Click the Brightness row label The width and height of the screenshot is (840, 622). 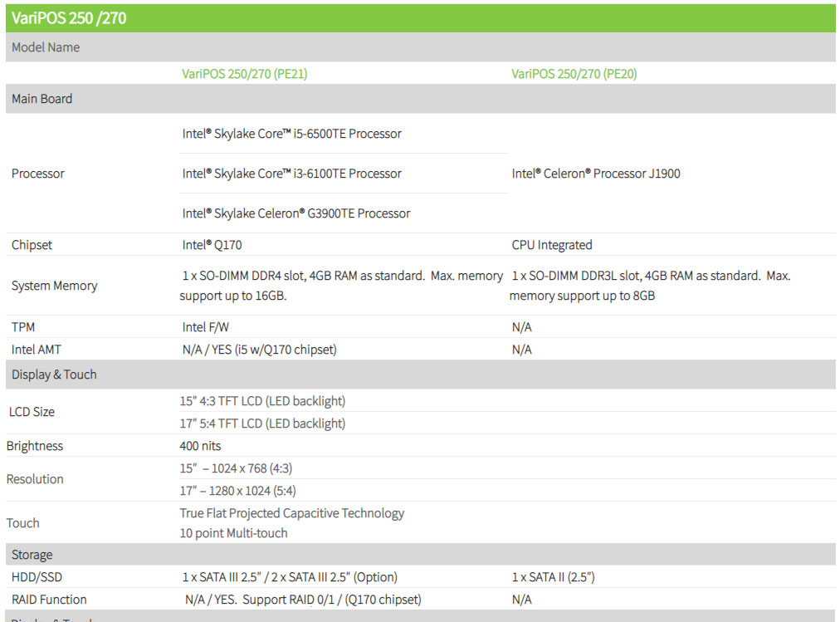tap(34, 446)
